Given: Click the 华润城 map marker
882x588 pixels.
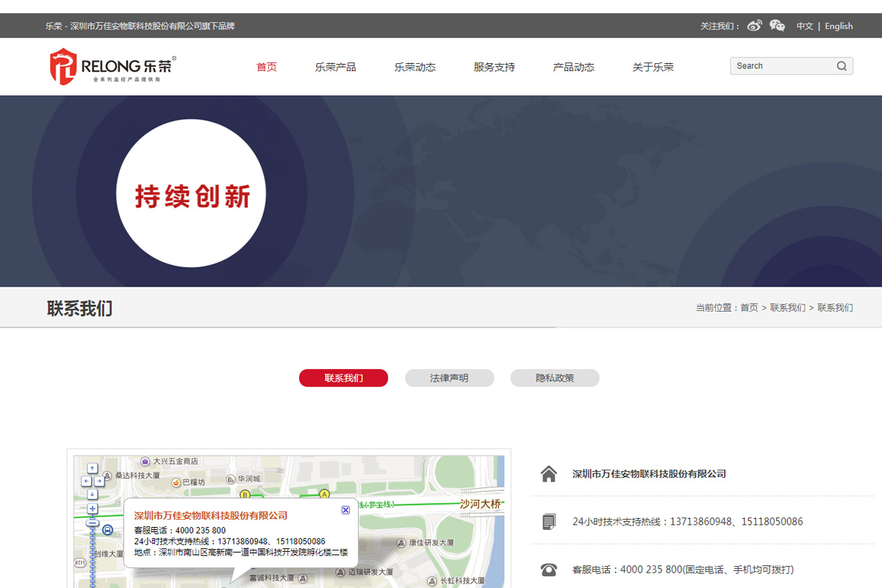Looking at the screenshot, I should coord(230,478).
